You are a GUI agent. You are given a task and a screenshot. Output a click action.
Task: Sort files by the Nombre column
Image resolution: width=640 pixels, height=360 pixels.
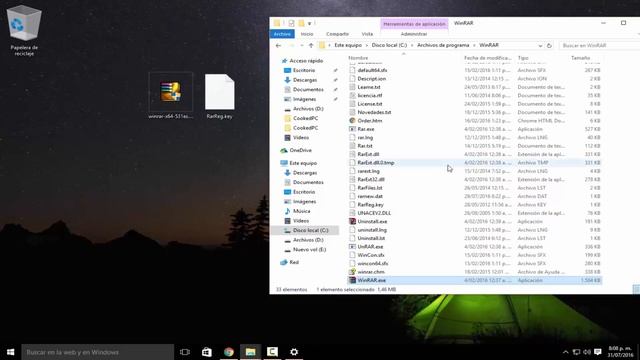pos(358,58)
